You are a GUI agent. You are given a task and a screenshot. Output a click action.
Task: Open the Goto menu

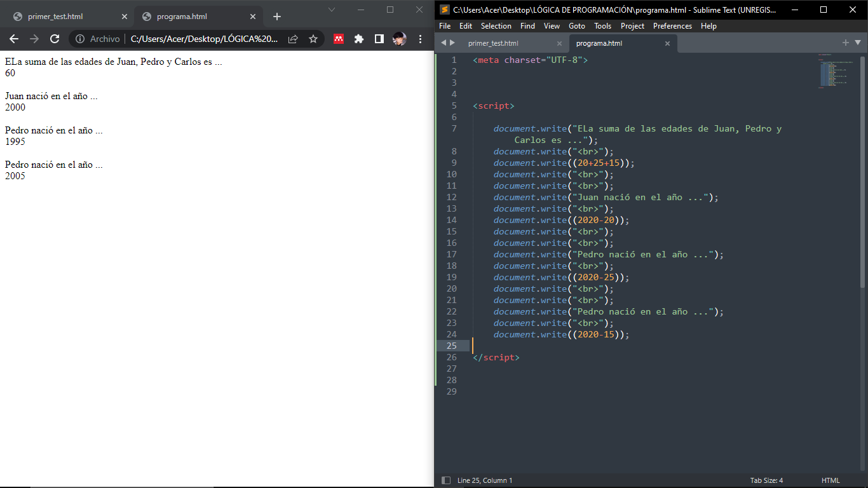[577, 26]
